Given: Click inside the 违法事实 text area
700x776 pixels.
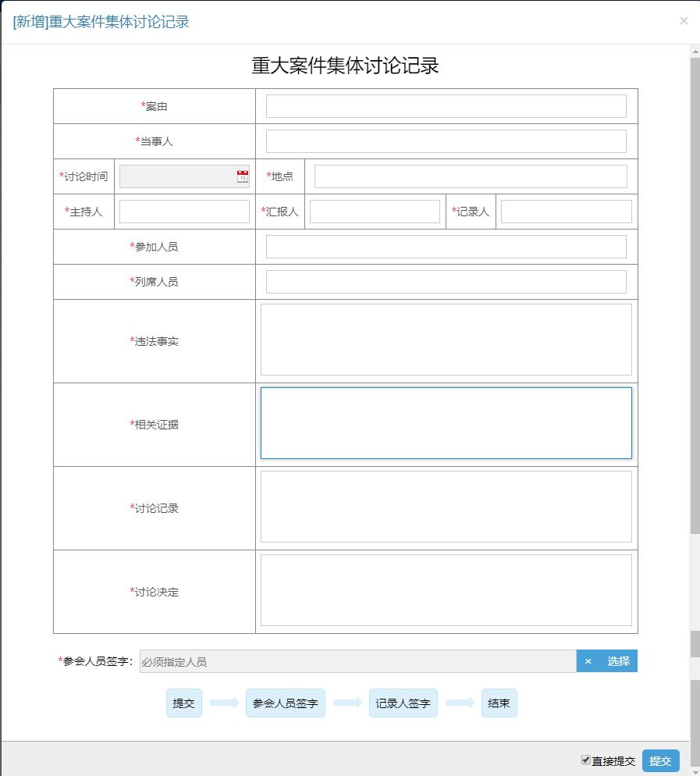Looking at the screenshot, I should pos(446,340).
